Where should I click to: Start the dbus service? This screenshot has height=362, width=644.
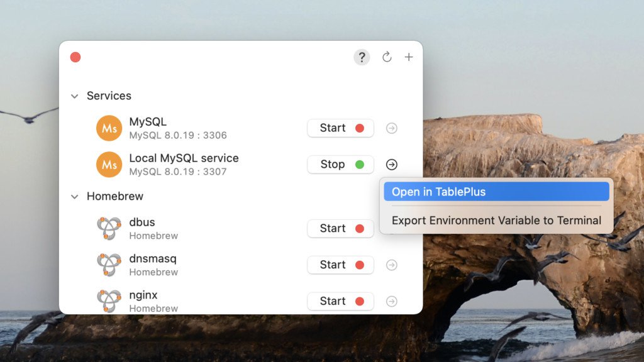(340, 229)
